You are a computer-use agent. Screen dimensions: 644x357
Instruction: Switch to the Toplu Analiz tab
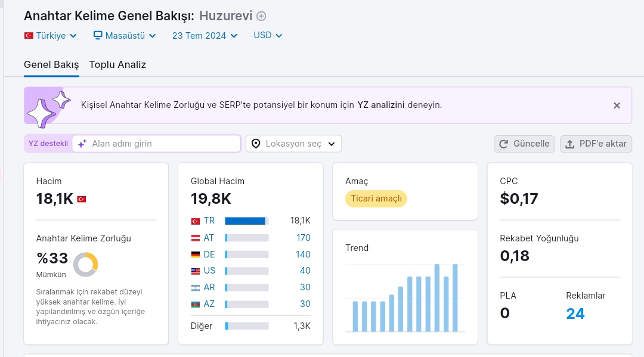117,65
